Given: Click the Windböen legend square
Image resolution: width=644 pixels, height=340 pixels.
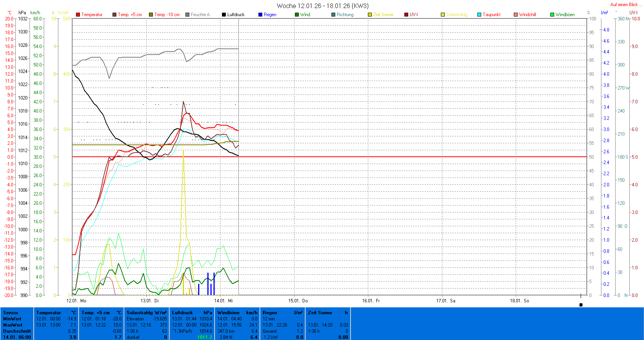Looking at the screenshot, I should tap(552, 15).
